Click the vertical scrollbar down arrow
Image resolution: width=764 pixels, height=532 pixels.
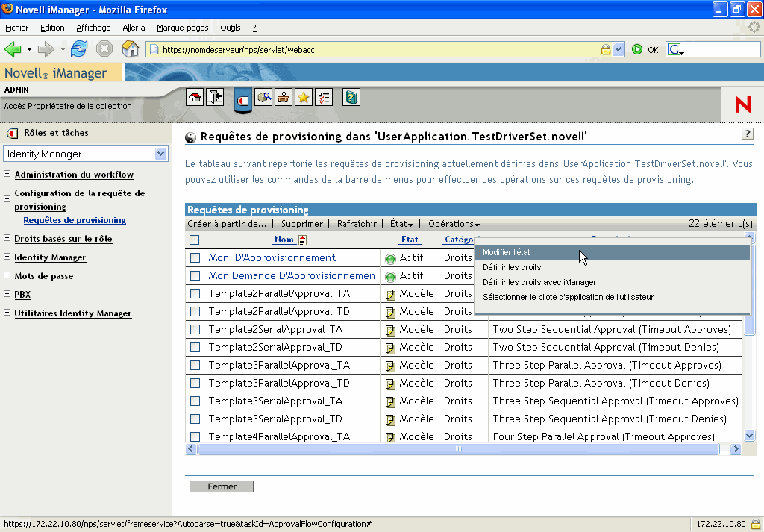point(749,435)
